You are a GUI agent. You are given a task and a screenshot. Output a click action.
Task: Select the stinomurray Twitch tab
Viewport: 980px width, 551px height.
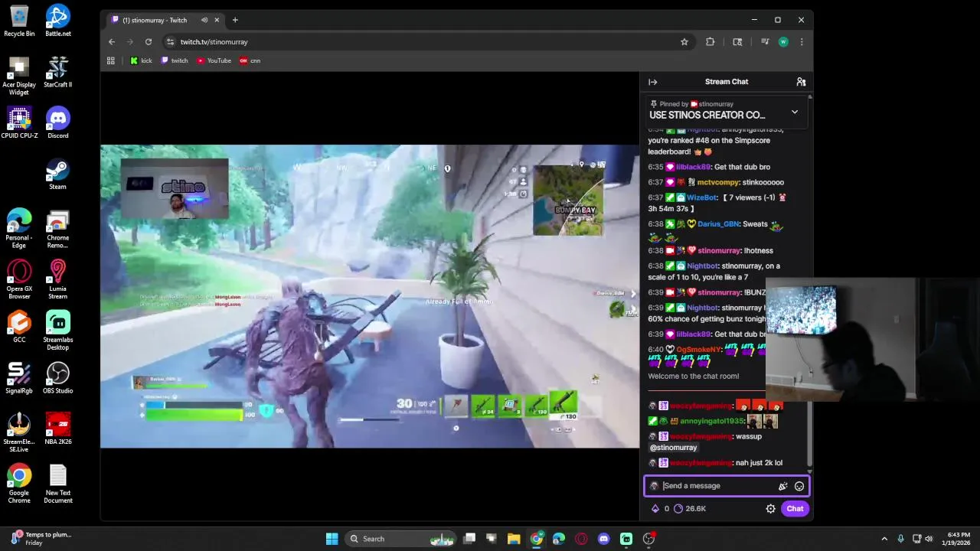click(x=165, y=20)
